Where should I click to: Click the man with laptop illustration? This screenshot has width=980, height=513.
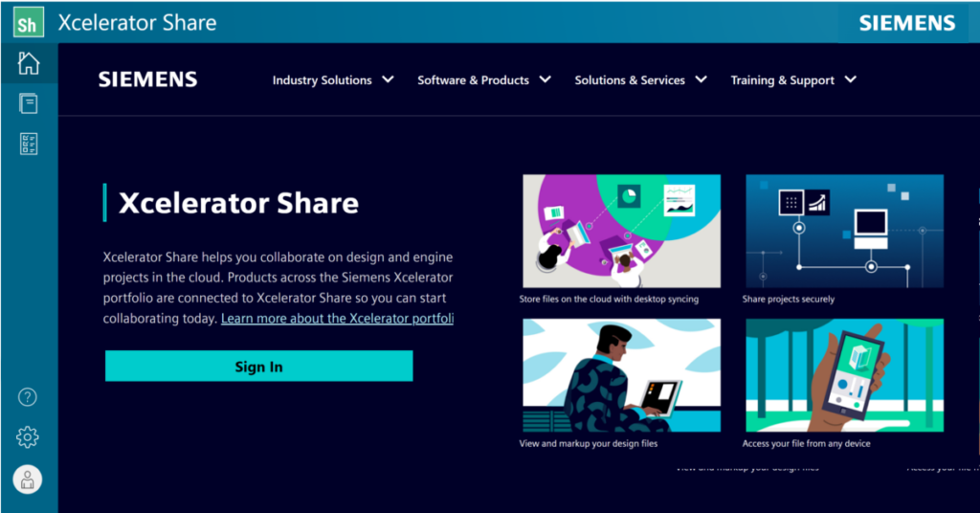tap(621, 375)
